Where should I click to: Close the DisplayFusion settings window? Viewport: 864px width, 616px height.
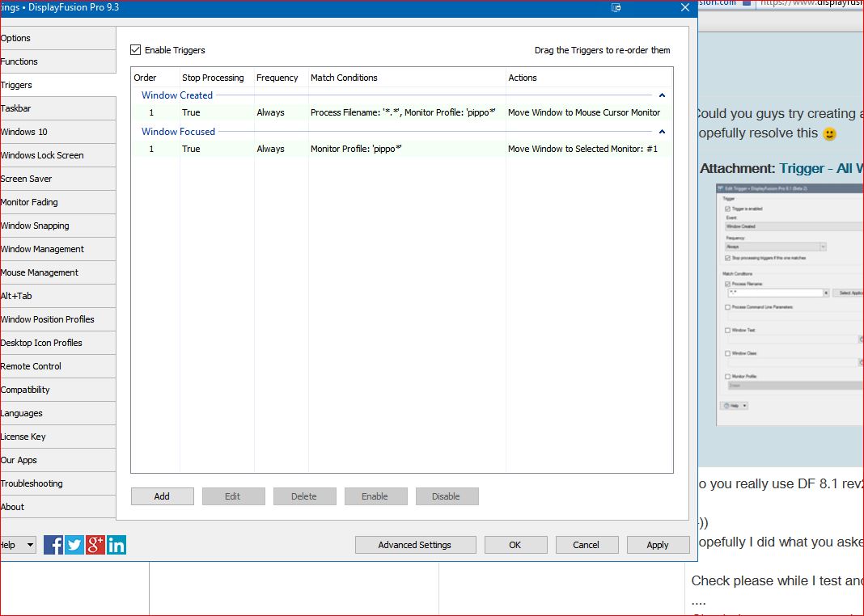[x=684, y=8]
